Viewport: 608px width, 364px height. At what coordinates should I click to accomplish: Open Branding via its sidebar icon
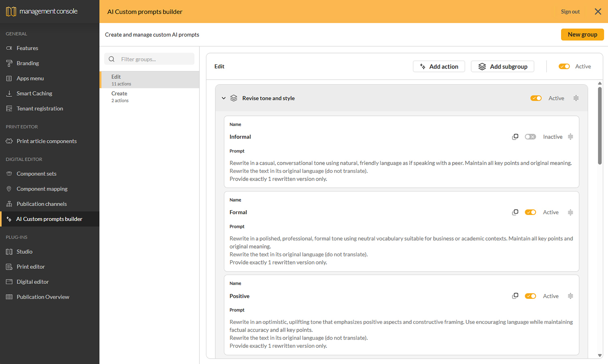point(8,63)
